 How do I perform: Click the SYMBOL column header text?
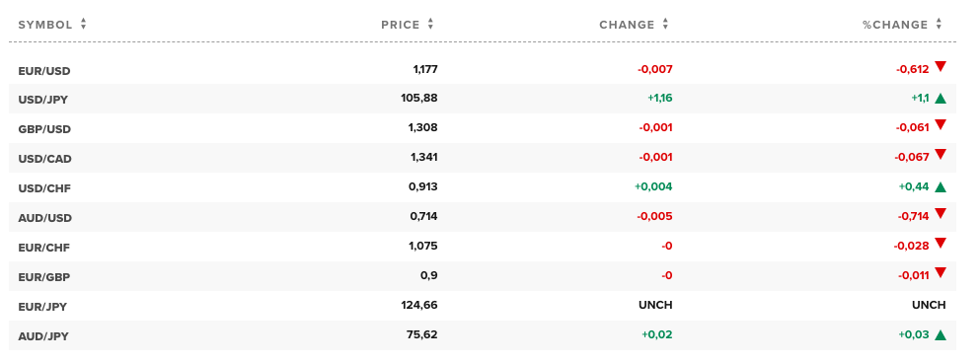[45, 25]
